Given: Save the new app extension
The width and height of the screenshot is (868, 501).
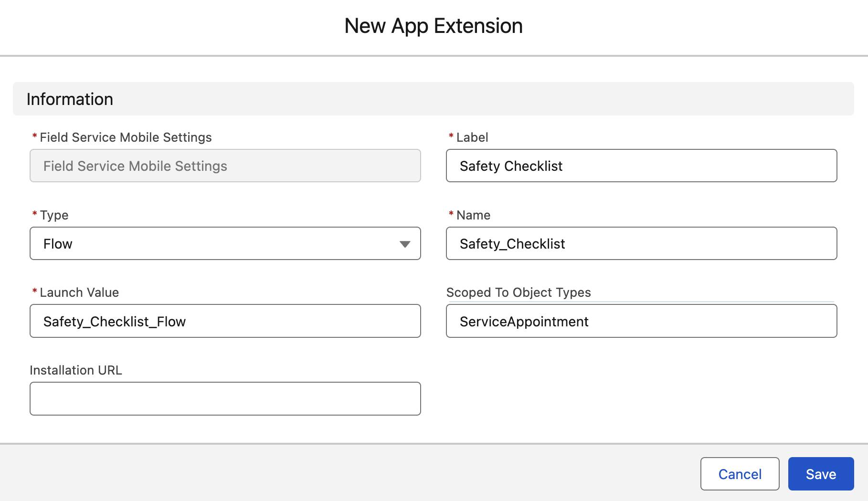Looking at the screenshot, I should click(x=821, y=474).
